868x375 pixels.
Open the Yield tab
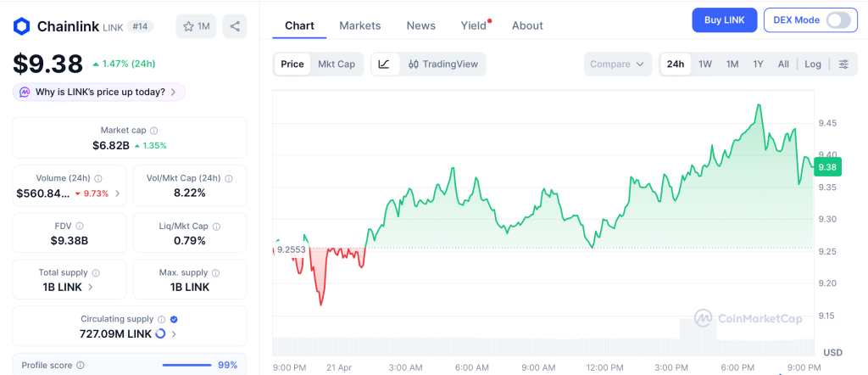pyautogui.click(x=474, y=25)
